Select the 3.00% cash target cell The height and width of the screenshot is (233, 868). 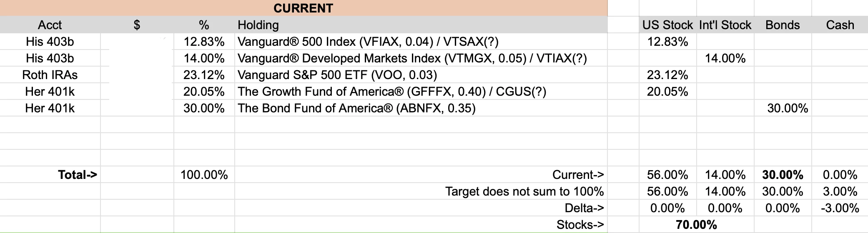pos(840,191)
